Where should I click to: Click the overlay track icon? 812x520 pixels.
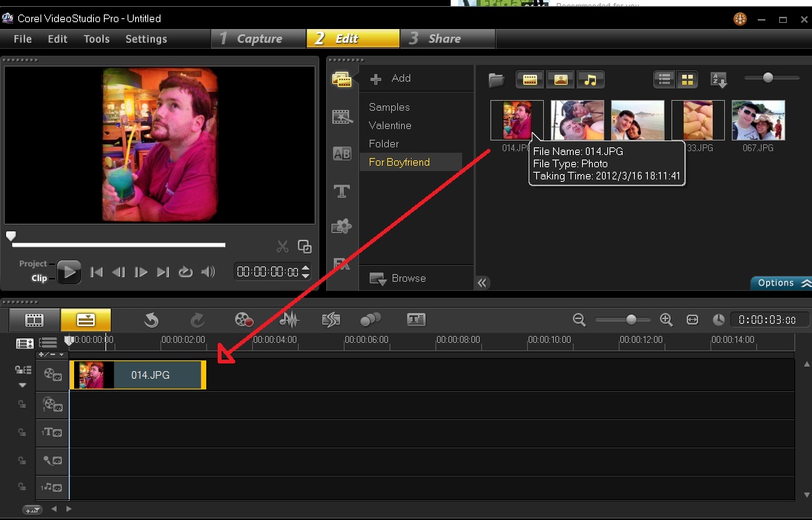52,404
